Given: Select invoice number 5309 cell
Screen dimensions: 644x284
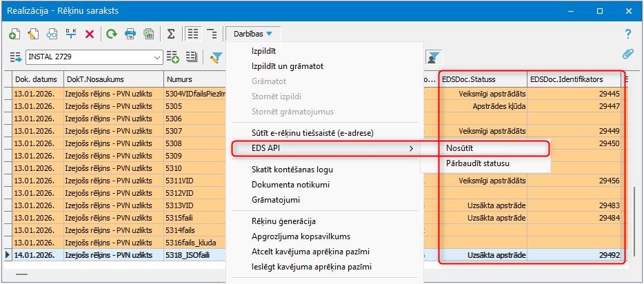Looking at the screenshot, I should coord(194,156).
